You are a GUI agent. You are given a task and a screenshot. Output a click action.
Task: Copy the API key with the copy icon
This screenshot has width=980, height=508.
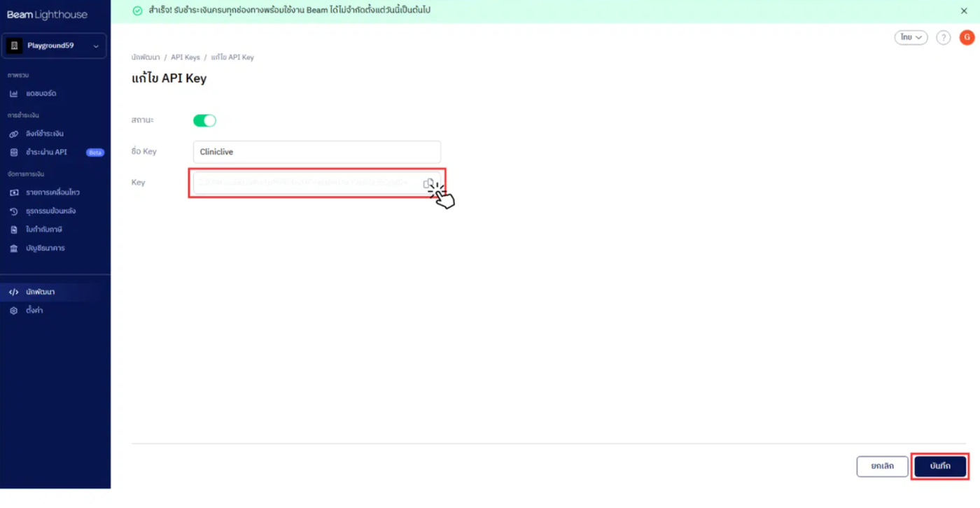point(428,183)
